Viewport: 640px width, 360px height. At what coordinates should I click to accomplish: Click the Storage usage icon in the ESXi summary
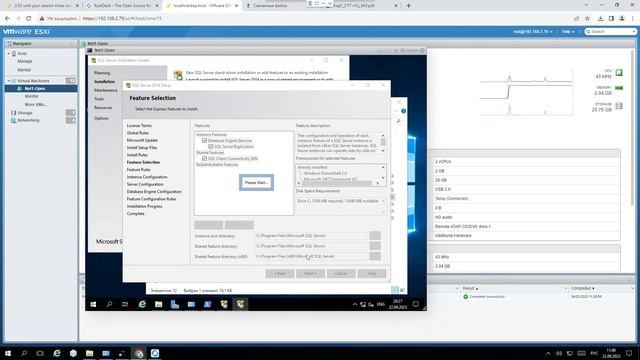pos(619,106)
